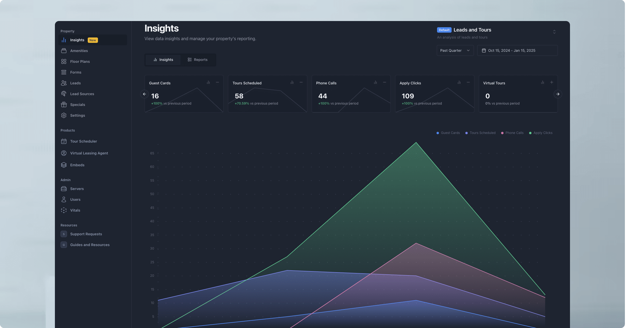The image size is (644, 328).
Task: Toggle Apply Clicks legend item
Action: pyautogui.click(x=541, y=133)
